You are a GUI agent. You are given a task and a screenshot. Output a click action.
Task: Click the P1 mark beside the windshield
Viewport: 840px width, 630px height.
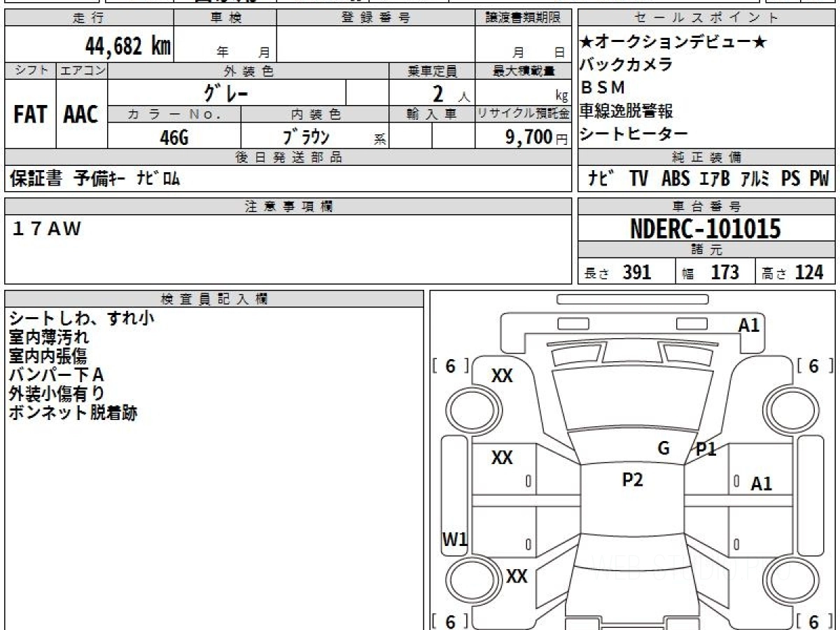click(706, 449)
